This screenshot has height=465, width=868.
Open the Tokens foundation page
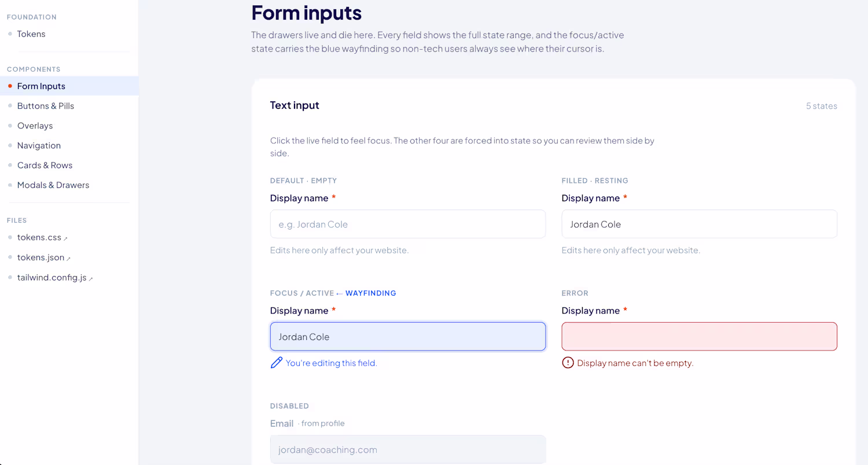[x=31, y=34]
